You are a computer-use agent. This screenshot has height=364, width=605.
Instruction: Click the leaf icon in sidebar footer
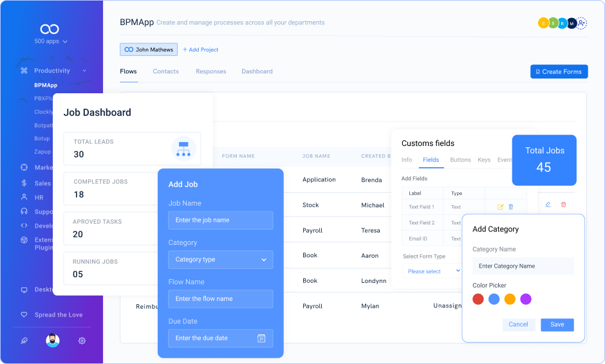[x=24, y=341]
